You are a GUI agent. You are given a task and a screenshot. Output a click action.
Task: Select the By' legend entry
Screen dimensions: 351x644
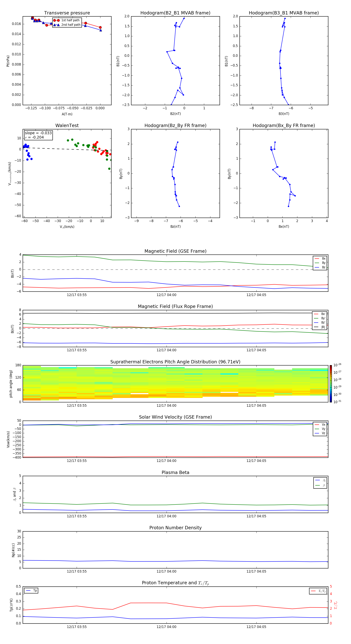coord(320,318)
